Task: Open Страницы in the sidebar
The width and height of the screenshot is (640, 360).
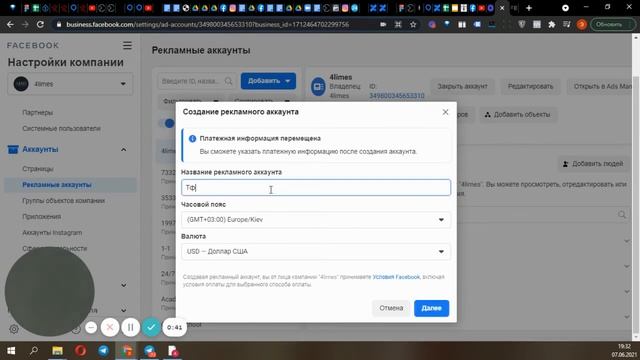Action: tap(38, 169)
